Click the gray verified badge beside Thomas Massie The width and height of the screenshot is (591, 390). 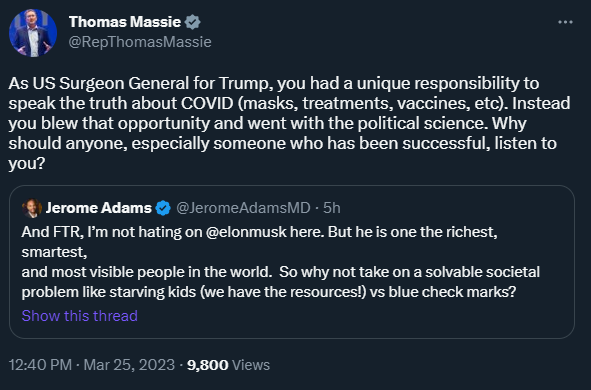(193, 22)
